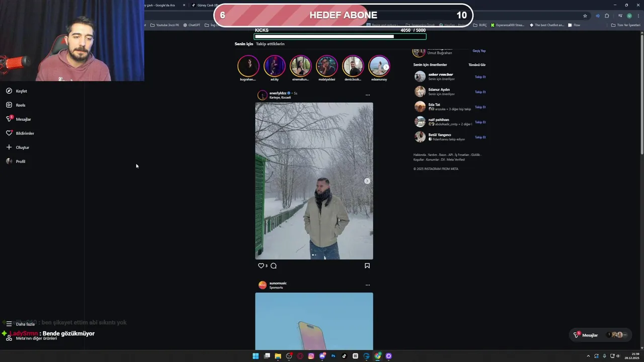Follow seher rencber with Takip Et

(x=480, y=77)
